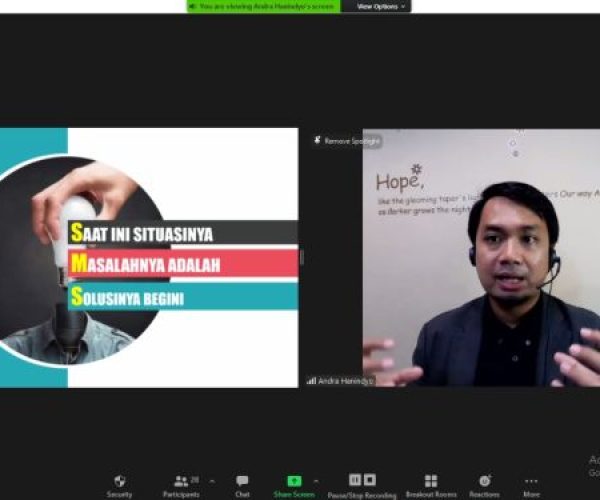The height and width of the screenshot is (500, 600).
Task: Pause the meeting recording
Action: [354, 480]
